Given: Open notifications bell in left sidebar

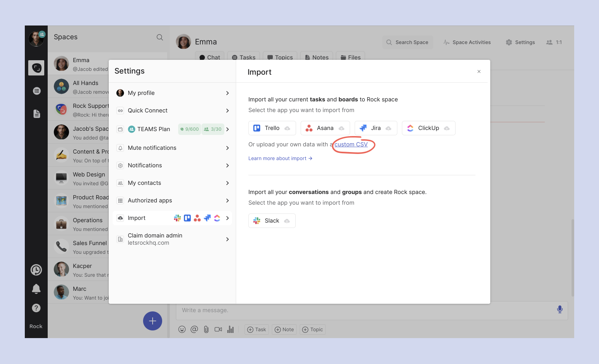Looking at the screenshot, I should (x=36, y=289).
